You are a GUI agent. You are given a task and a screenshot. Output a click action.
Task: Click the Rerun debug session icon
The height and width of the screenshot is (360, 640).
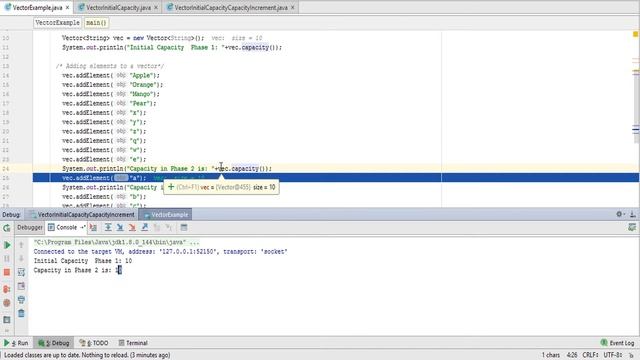[x=7, y=228]
